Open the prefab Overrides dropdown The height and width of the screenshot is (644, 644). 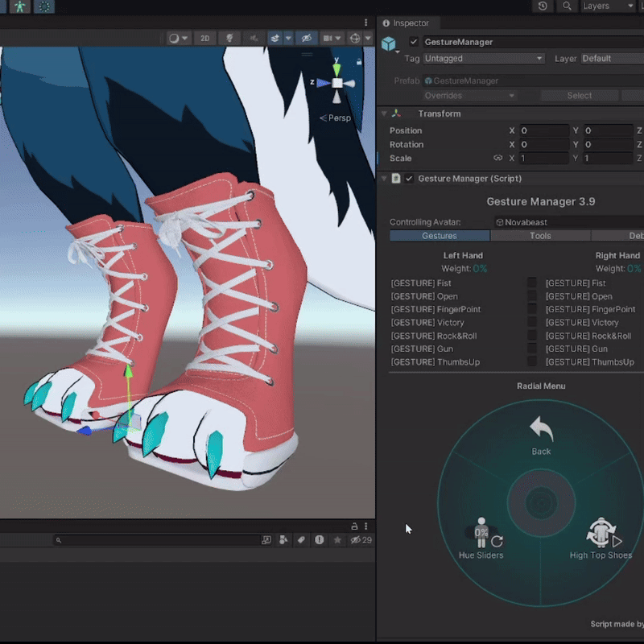point(469,96)
